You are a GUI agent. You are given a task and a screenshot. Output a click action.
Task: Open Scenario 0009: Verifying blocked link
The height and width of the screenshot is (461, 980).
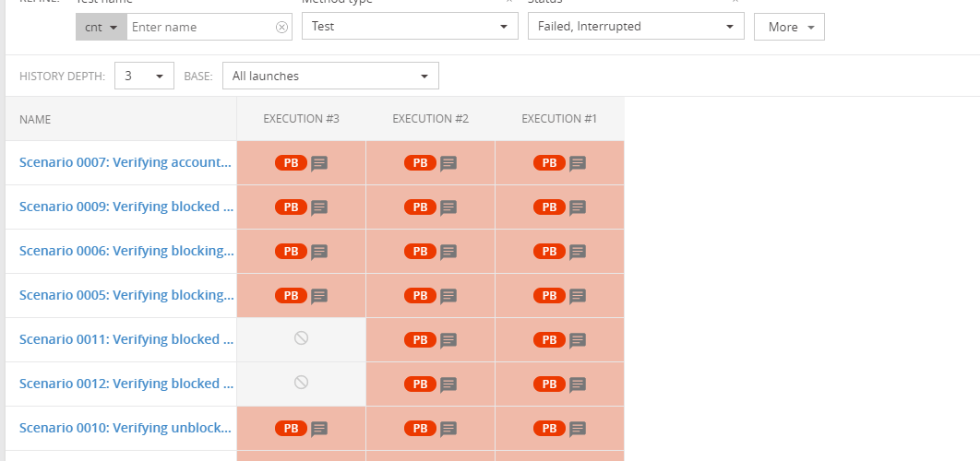click(x=126, y=207)
